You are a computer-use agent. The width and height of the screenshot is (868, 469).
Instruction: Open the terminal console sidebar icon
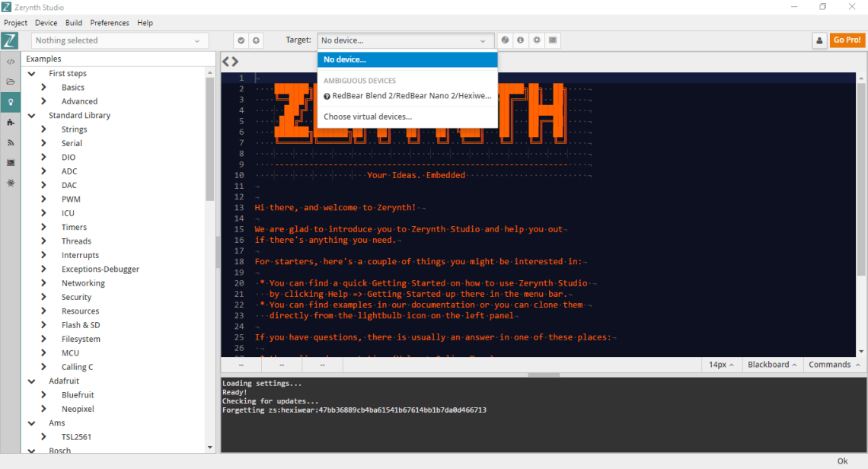pyautogui.click(x=11, y=163)
